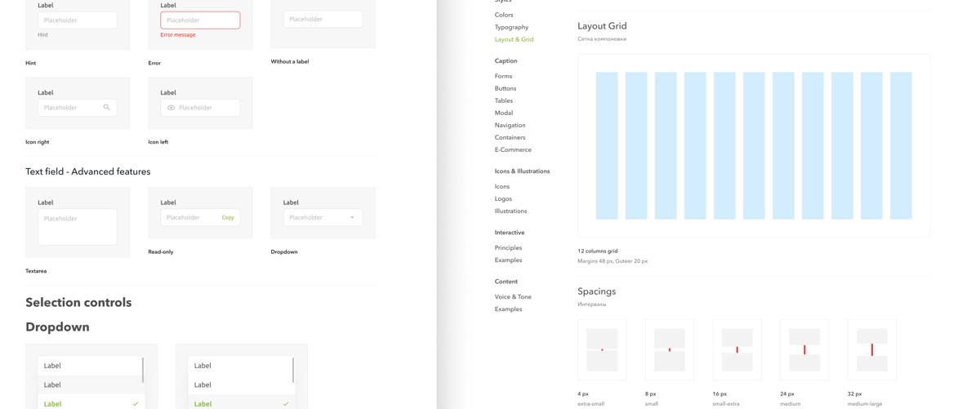
Task: Click checkmark icon in right dropdown list
Action: pos(286,403)
